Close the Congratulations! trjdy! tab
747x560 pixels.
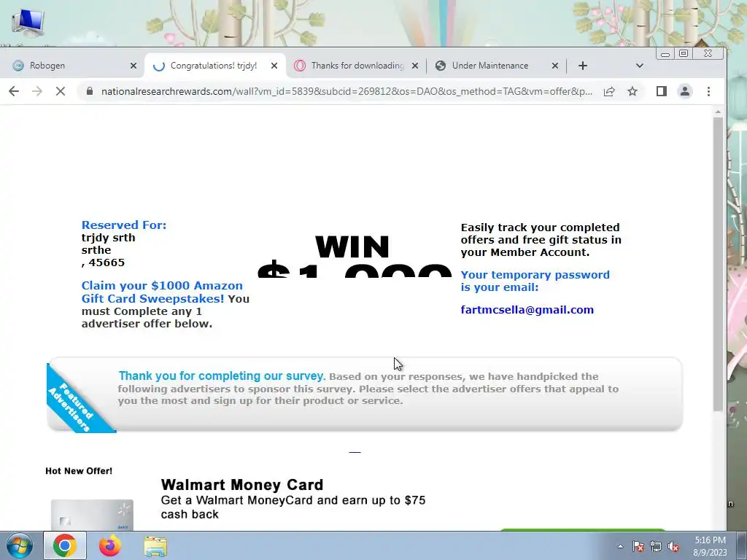tap(274, 66)
